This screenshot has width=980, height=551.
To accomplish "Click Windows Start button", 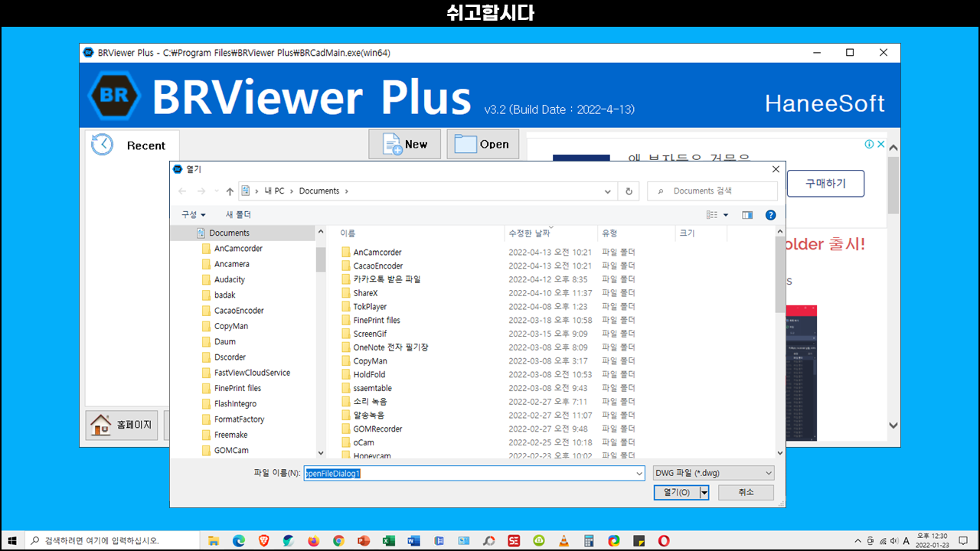I will click(x=11, y=540).
